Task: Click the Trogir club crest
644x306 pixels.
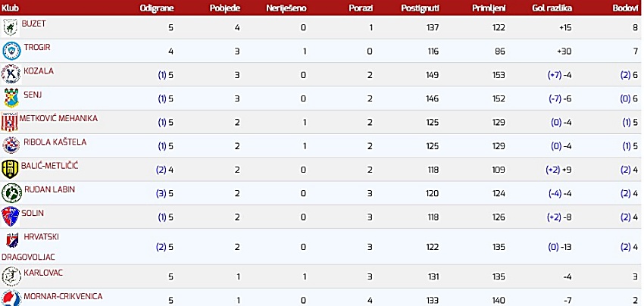Action: coord(11,51)
